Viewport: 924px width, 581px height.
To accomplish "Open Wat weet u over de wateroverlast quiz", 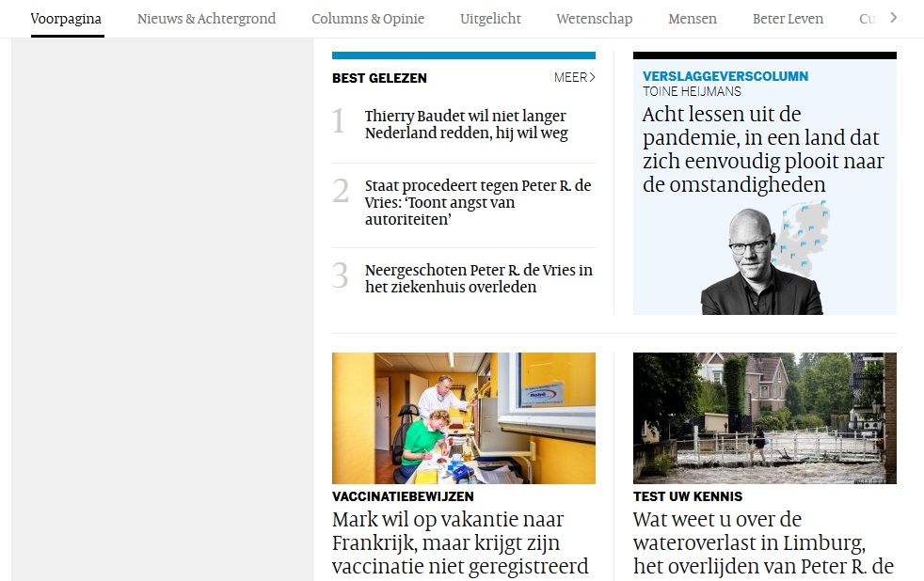I will pos(764,542).
